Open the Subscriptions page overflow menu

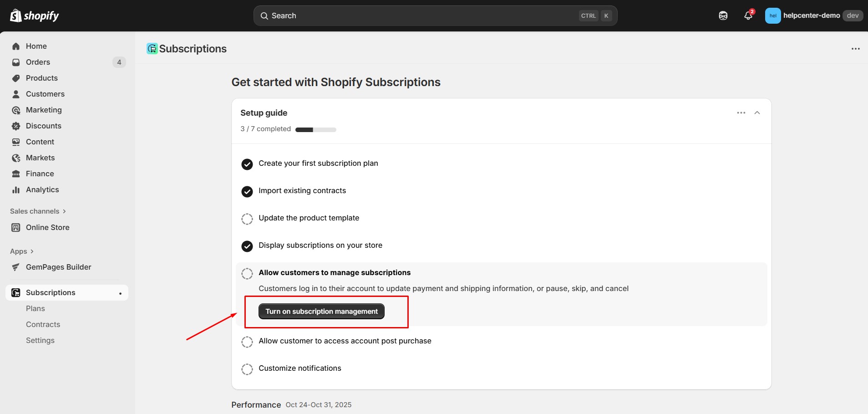pyautogui.click(x=856, y=48)
